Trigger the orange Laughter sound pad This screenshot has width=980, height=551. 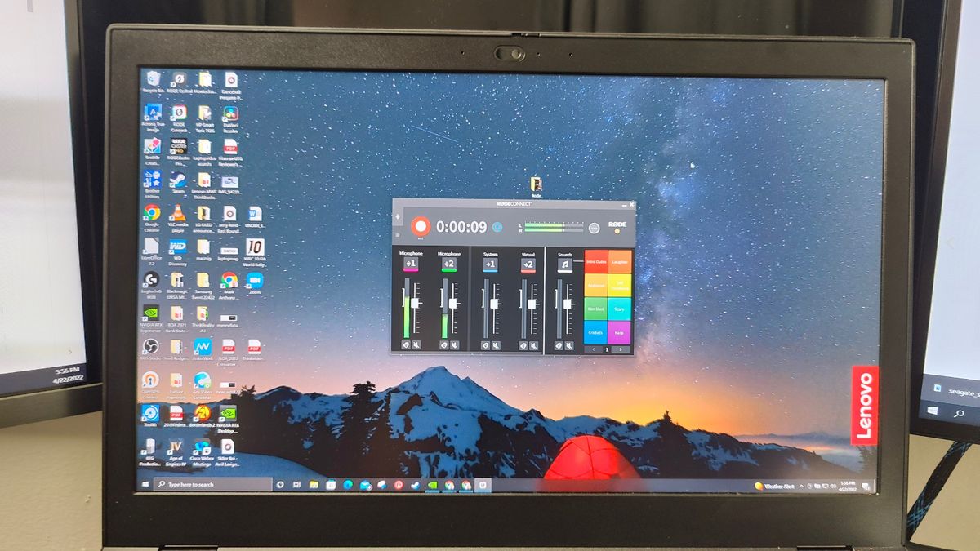coord(620,262)
